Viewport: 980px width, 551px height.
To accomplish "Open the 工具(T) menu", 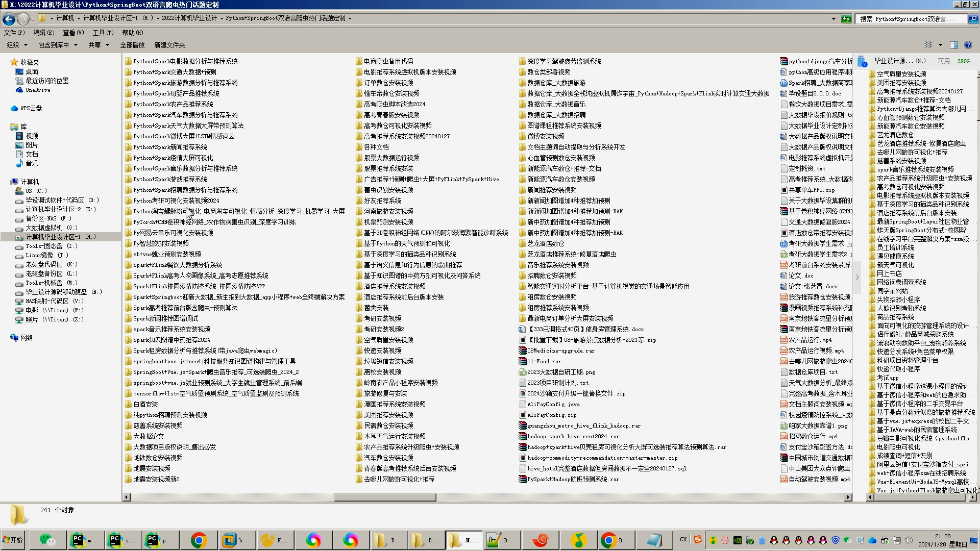I will click(103, 33).
